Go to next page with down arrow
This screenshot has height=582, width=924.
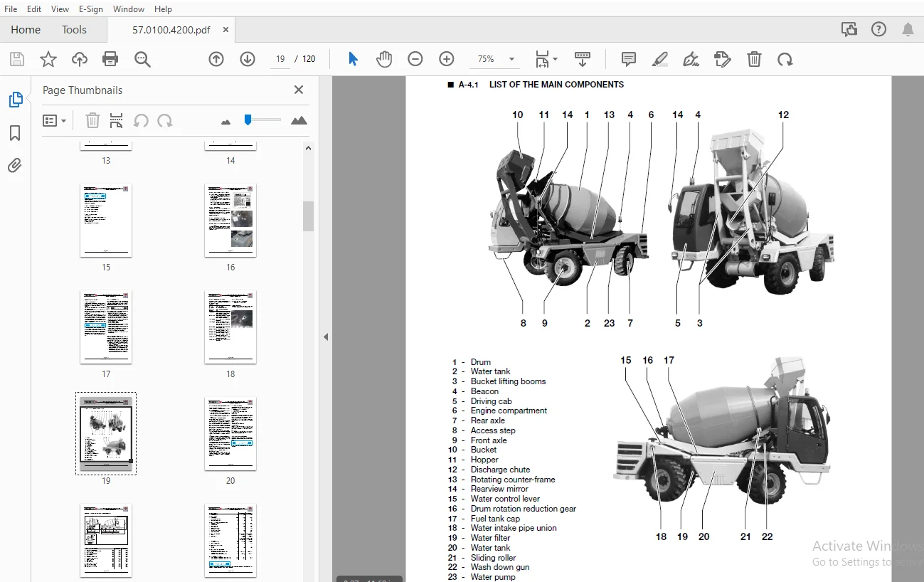(x=247, y=59)
